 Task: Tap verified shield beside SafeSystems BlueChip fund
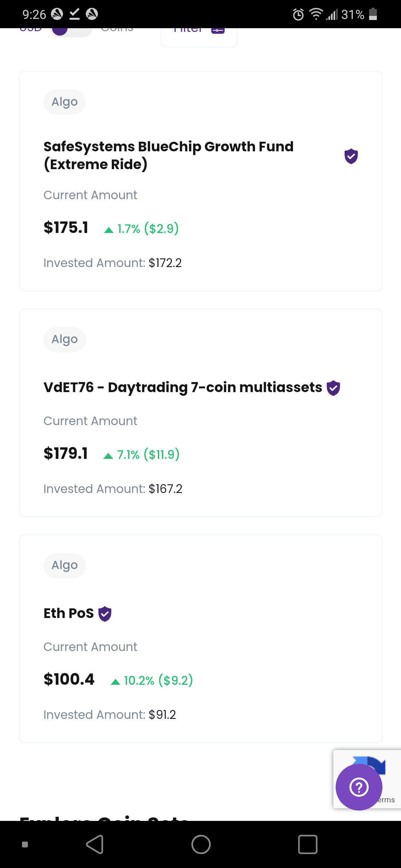point(351,156)
